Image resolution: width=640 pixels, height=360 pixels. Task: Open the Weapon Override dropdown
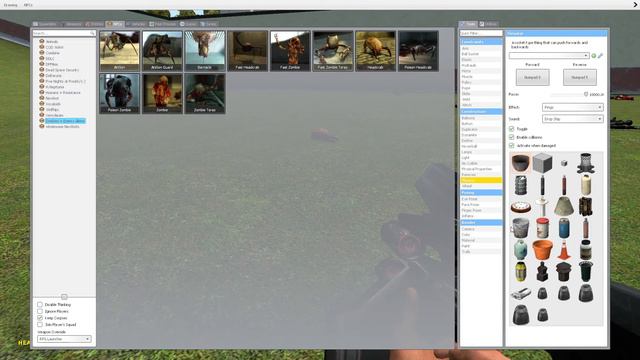tap(64, 339)
